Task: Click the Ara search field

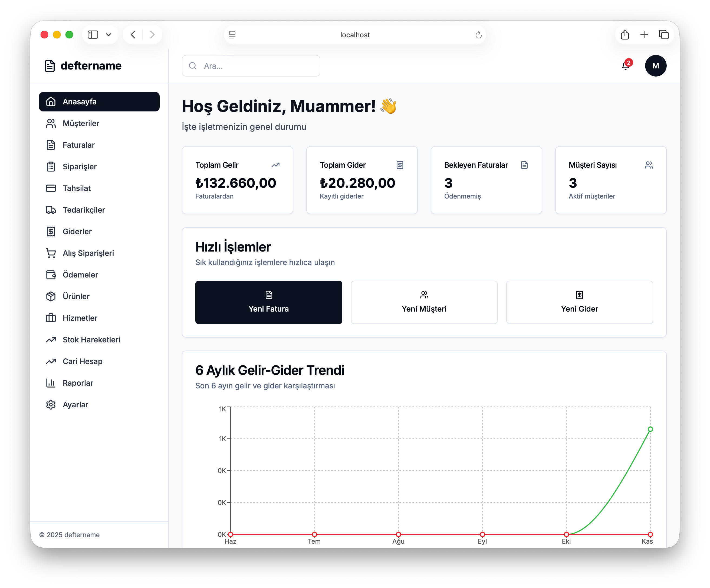Action: click(251, 65)
